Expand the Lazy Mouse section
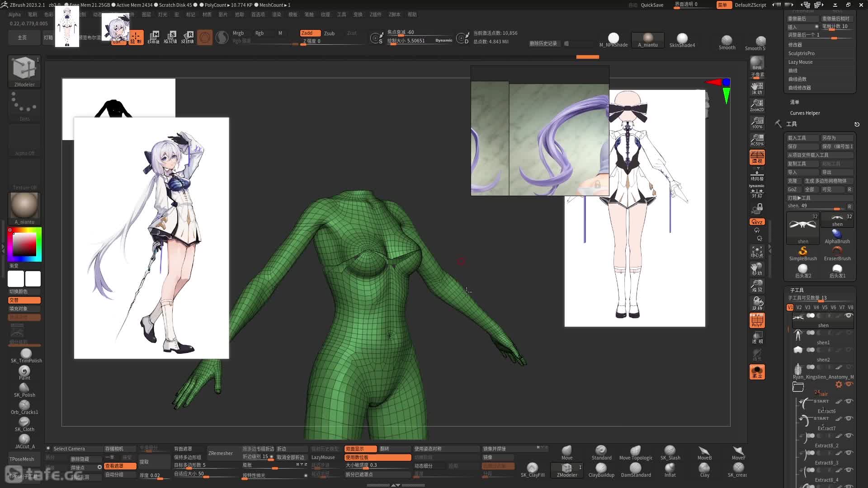868x488 pixels. click(800, 62)
